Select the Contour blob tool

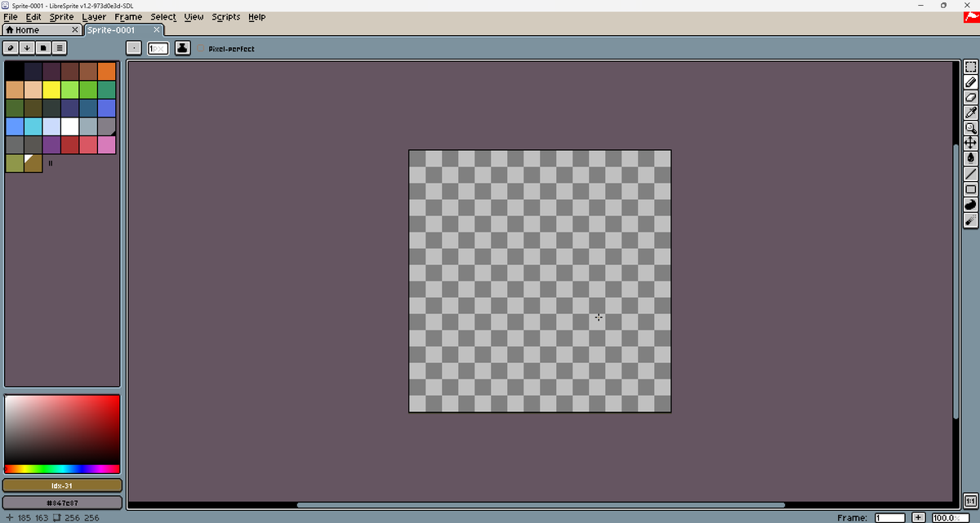pyautogui.click(x=971, y=204)
